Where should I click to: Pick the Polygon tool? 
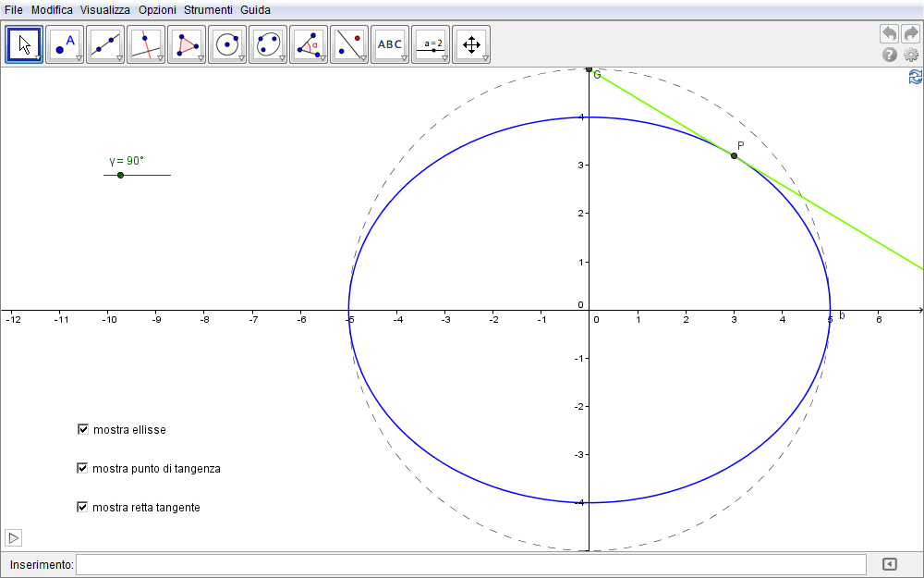187,43
